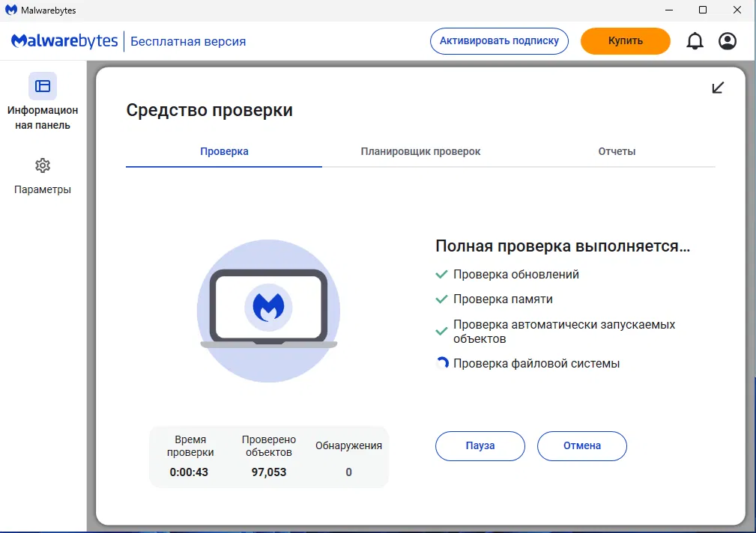Click the file system scan spinner icon
The height and width of the screenshot is (533, 756).
point(441,363)
